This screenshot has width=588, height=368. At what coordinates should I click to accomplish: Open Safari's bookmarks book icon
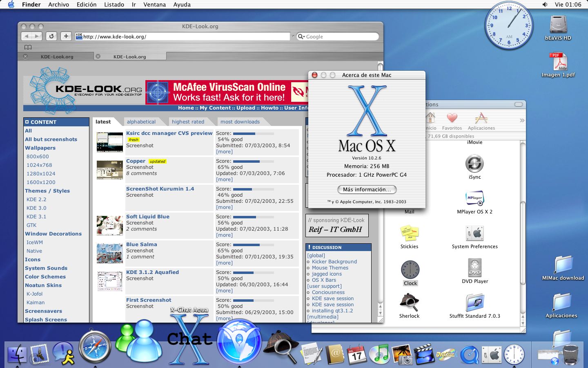(28, 47)
